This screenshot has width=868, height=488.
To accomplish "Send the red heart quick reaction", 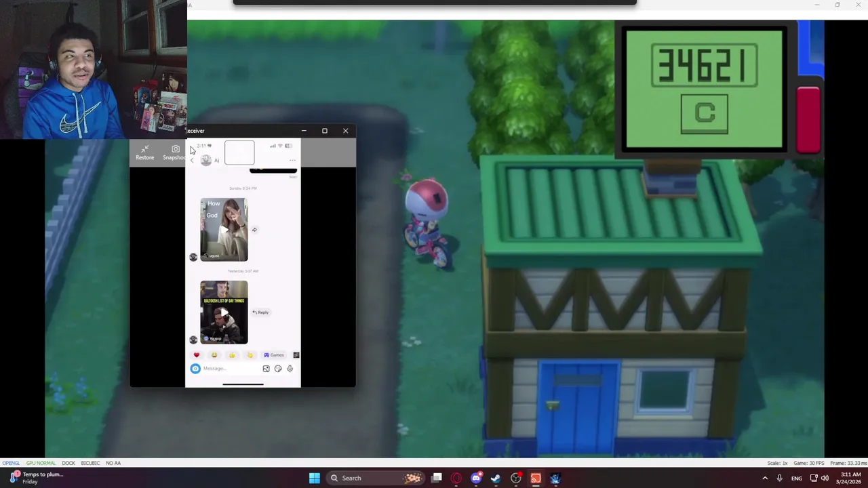I will pos(197,355).
